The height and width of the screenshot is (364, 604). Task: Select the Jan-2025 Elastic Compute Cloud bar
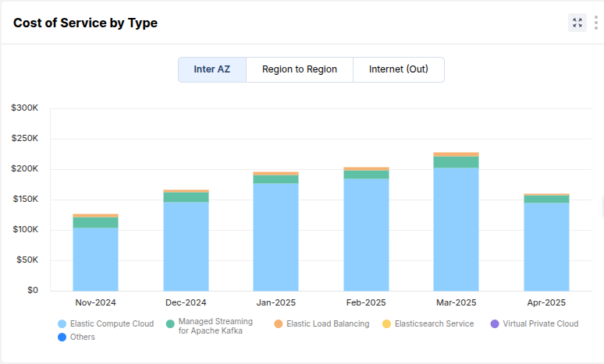(275, 236)
